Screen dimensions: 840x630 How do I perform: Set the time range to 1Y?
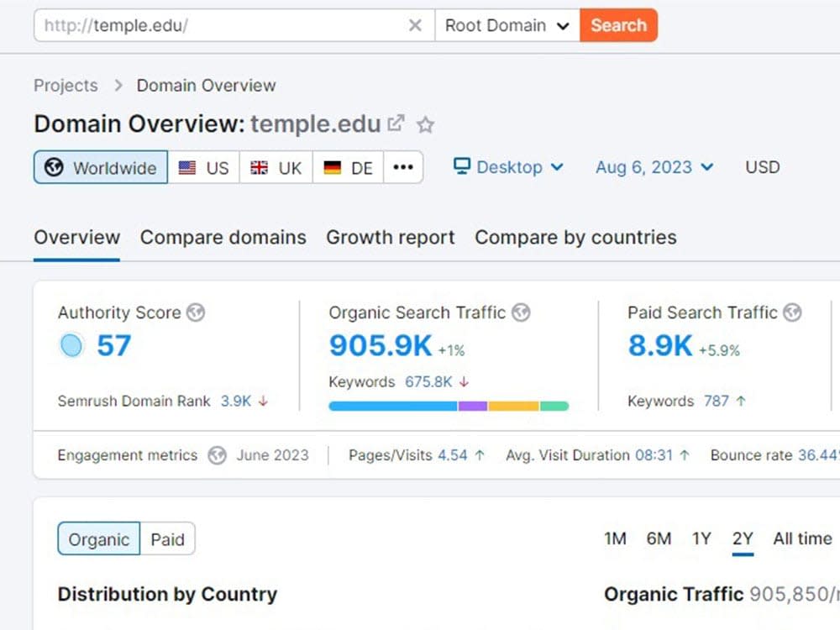(x=701, y=538)
